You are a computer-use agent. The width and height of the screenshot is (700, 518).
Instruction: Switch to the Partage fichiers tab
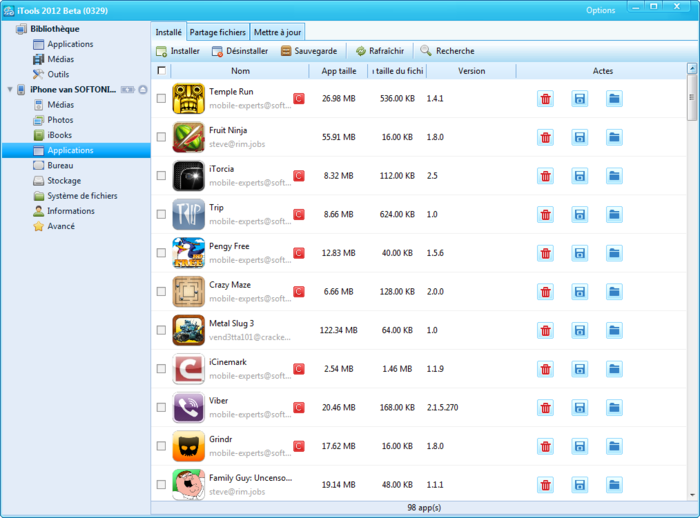(x=217, y=33)
